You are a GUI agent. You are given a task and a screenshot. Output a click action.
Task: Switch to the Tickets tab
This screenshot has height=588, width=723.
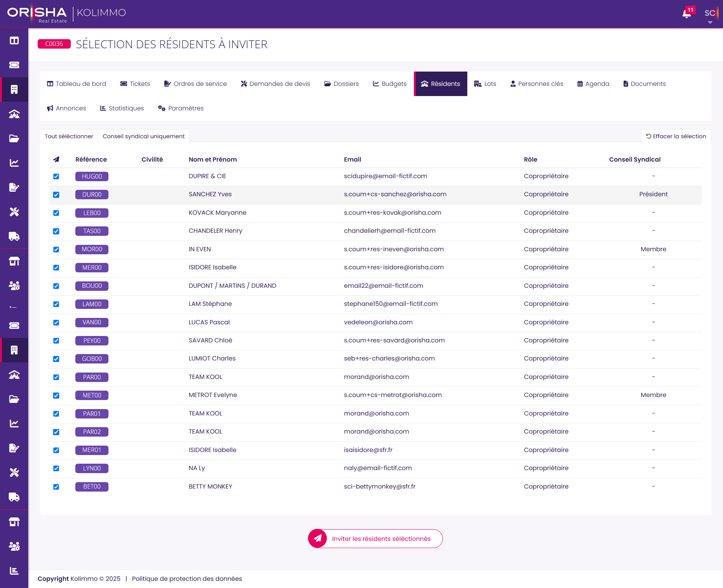[135, 84]
